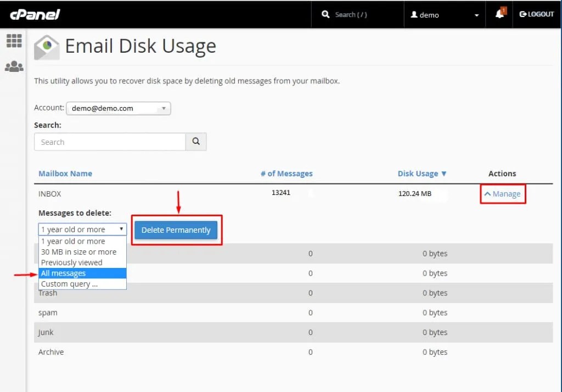Click the mailbox search magnifier button
The height and width of the screenshot is (392, 562).
[196, 142]
